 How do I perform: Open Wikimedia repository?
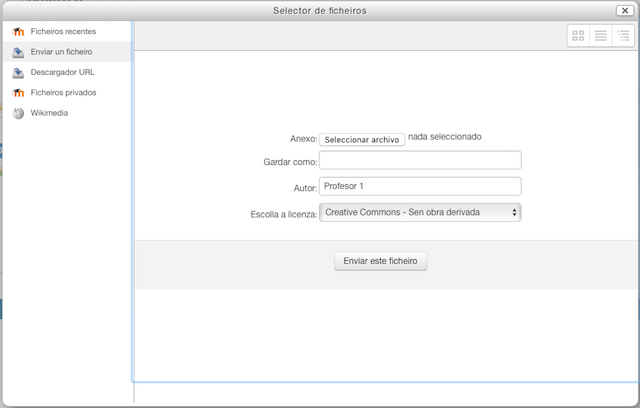[x=67, y=113]
